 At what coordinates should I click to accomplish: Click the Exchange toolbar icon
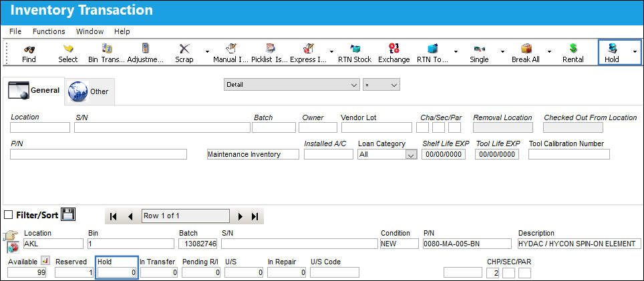tap(394, 49)
